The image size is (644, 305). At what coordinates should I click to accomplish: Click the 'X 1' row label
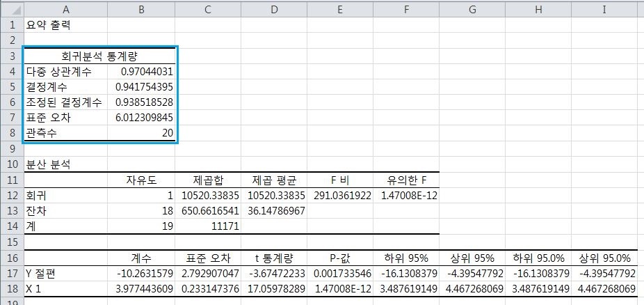pyautogui.click(x=65, y=288)
